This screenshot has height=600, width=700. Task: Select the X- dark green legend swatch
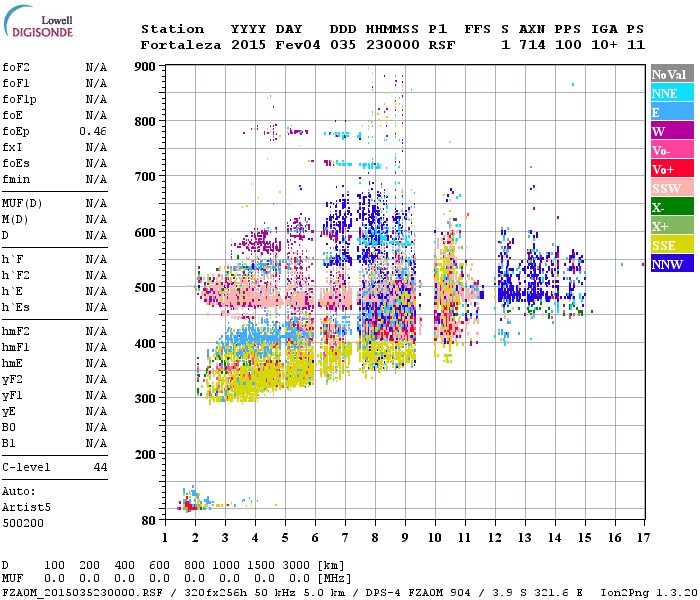tap(672, 207)
